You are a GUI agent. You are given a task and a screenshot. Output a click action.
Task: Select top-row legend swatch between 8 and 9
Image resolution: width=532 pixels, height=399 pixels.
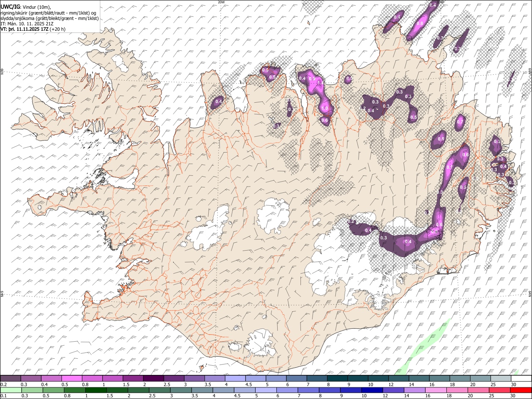337,378
